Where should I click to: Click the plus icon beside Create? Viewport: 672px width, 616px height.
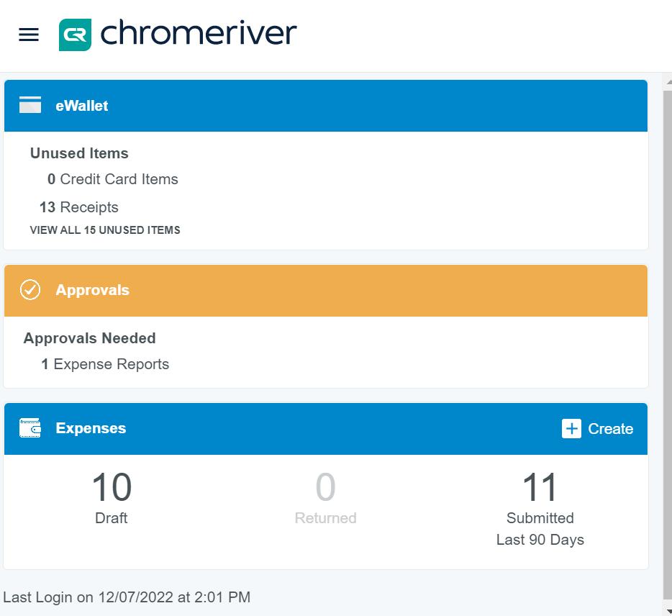(x=571, y=429)
